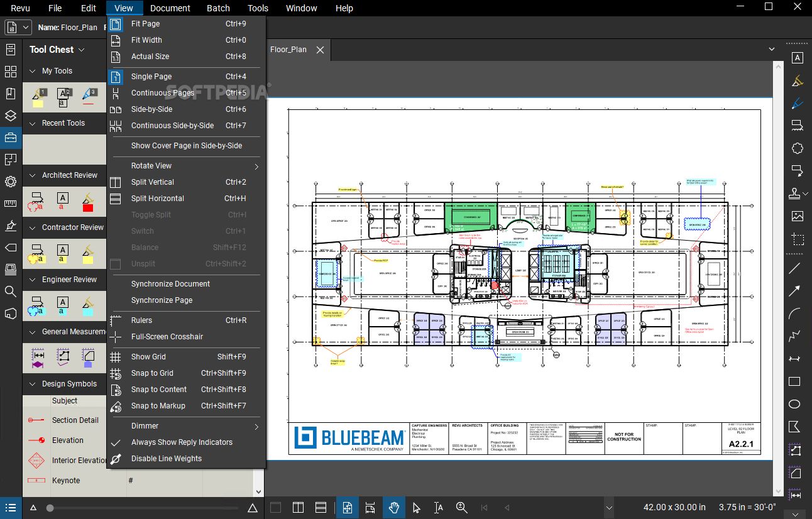Select the Text Box tool in right toolbar
812x519 pixels.
pyautogui.click(x=797, y=58)
